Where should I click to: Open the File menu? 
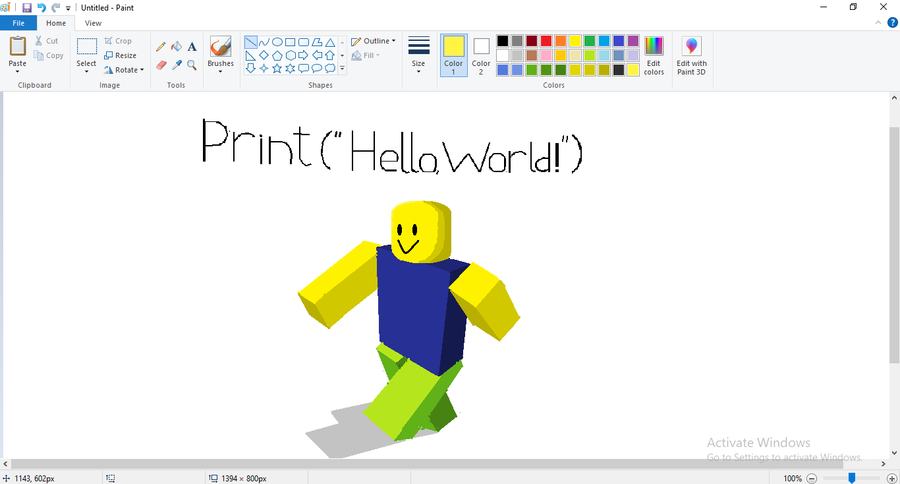[18, 23]
